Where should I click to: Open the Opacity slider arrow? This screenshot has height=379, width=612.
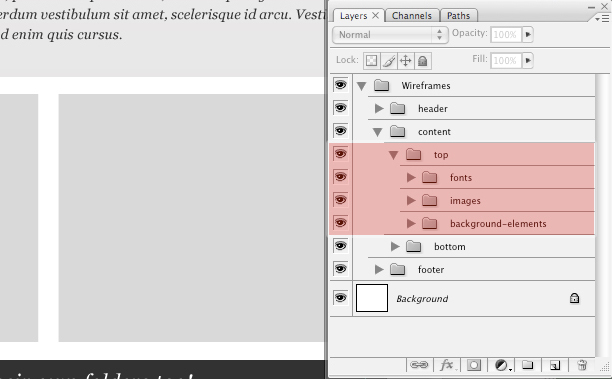pos(528,34)
